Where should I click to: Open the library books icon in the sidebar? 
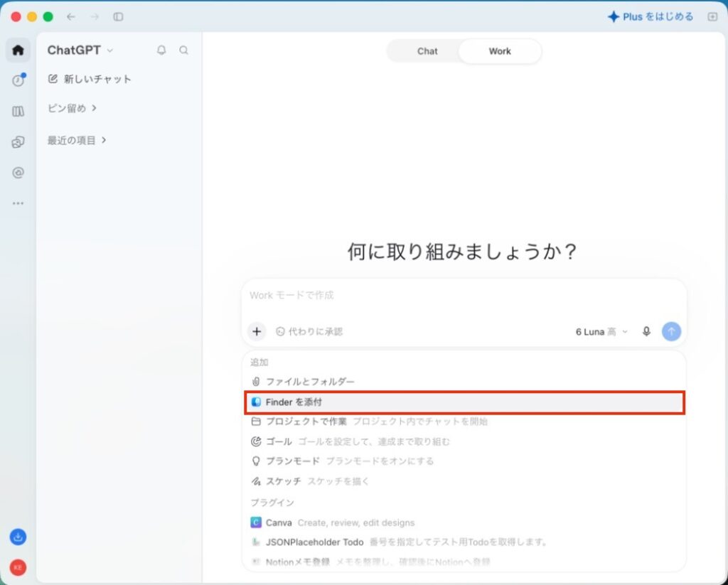click(18, 112)
